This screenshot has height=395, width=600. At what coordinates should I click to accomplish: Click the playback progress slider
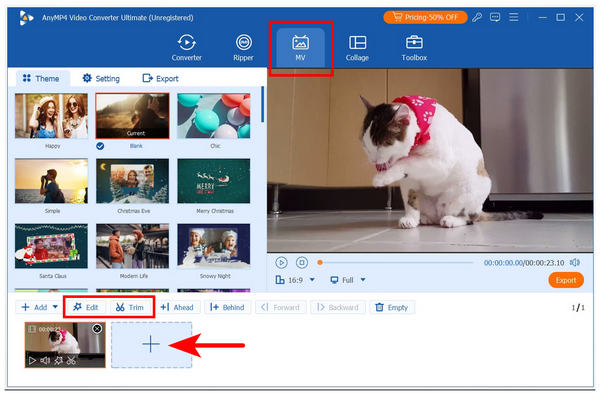click(396, 263)
